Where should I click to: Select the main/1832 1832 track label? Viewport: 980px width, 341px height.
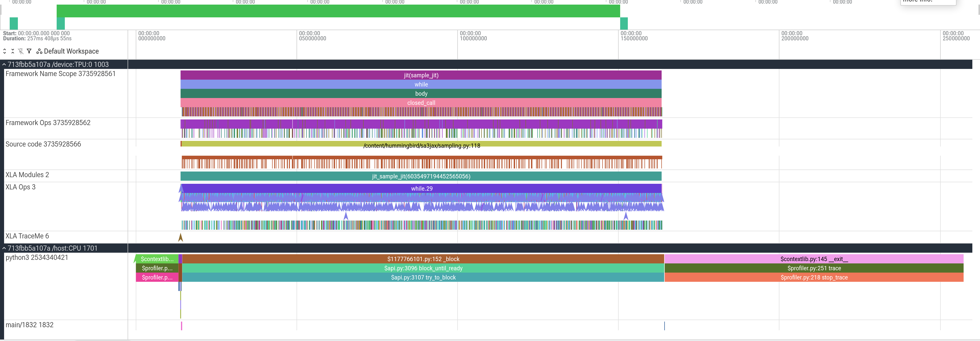click(x=29, y=325)
